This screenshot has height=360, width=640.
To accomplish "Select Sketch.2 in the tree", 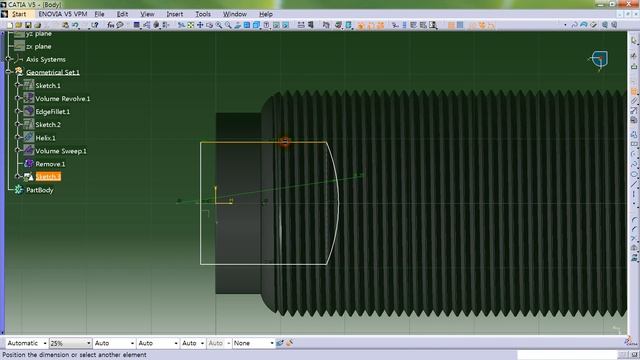I will click(x=48, y=124).
